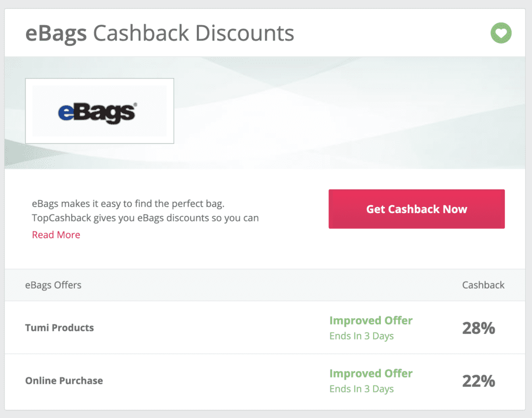The height and width of the screenshot is (418, 532).
Task: Click the eBags Cashback Discounts page title
Action: [x=159, y=33]
